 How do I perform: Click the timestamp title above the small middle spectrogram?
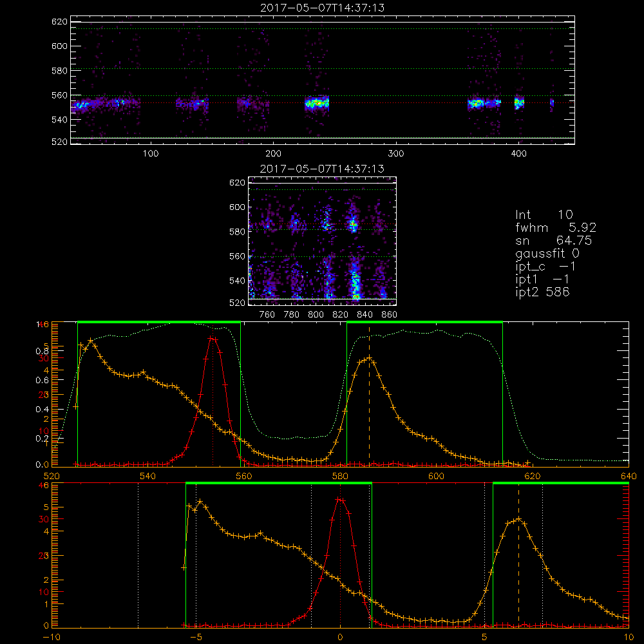coord(323,169)
